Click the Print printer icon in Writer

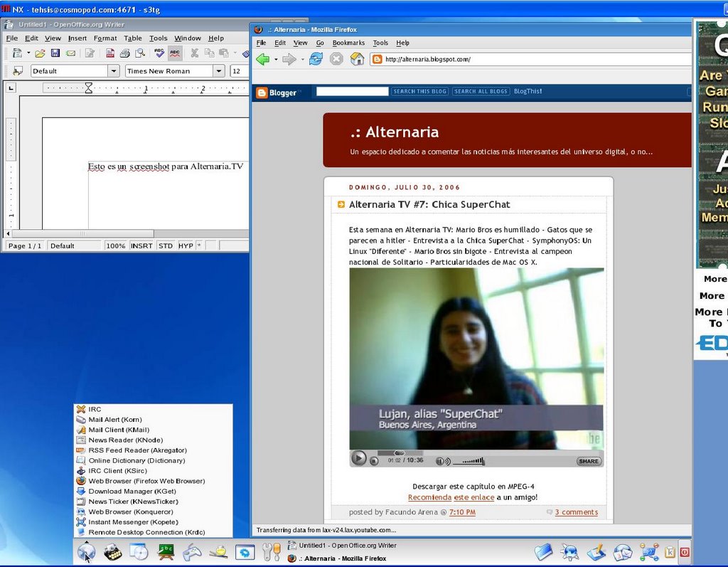125,53
